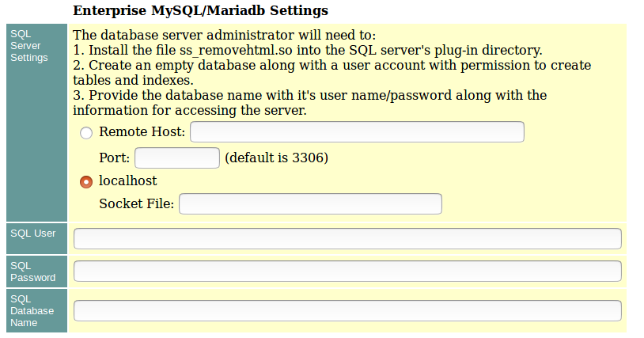Click the ss_removehtml.so install instruction line
This screenshot has height=338, width=644.
pos(307,50)
